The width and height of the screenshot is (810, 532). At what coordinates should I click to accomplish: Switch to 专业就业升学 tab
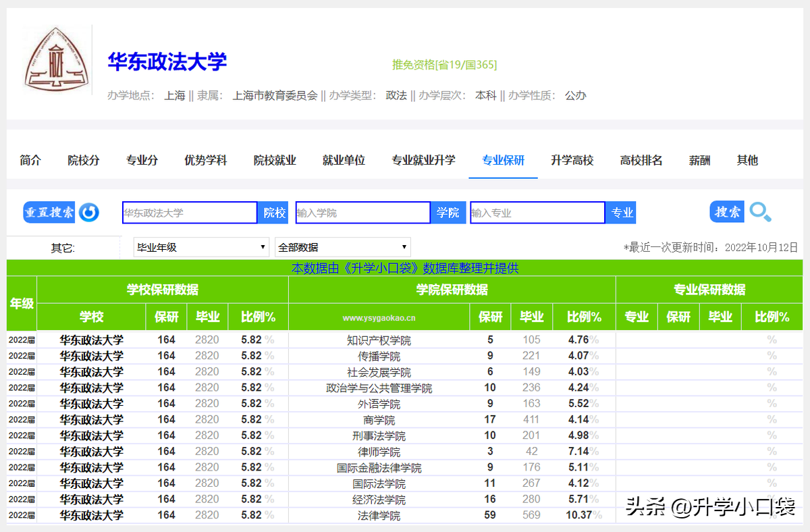click(423, 160)
